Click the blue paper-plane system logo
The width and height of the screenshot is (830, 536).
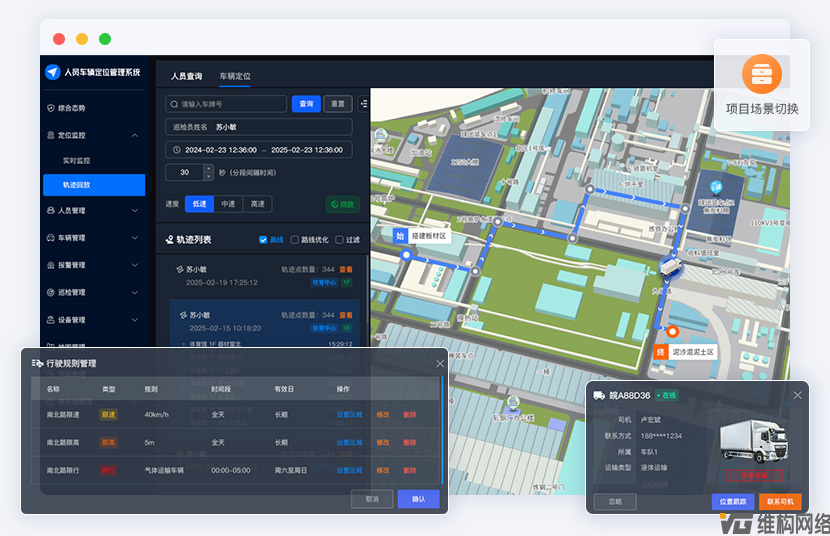coord(53,72)
